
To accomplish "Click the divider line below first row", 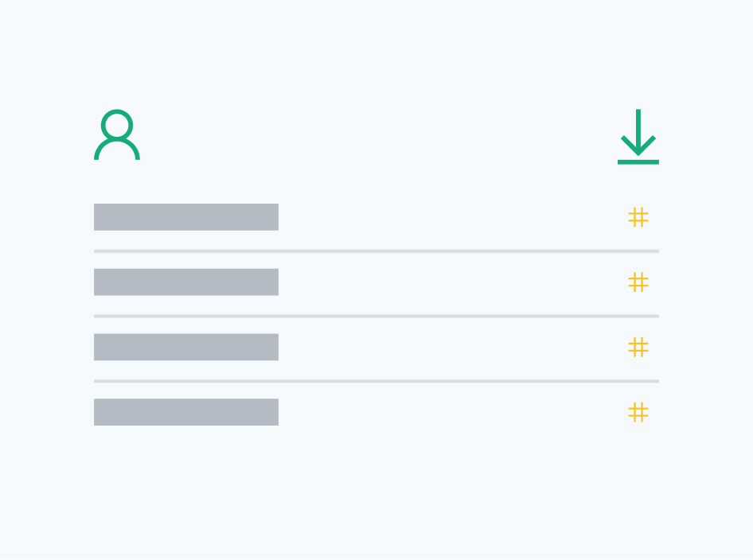I will pyautogui.click(x=376, y=251).
